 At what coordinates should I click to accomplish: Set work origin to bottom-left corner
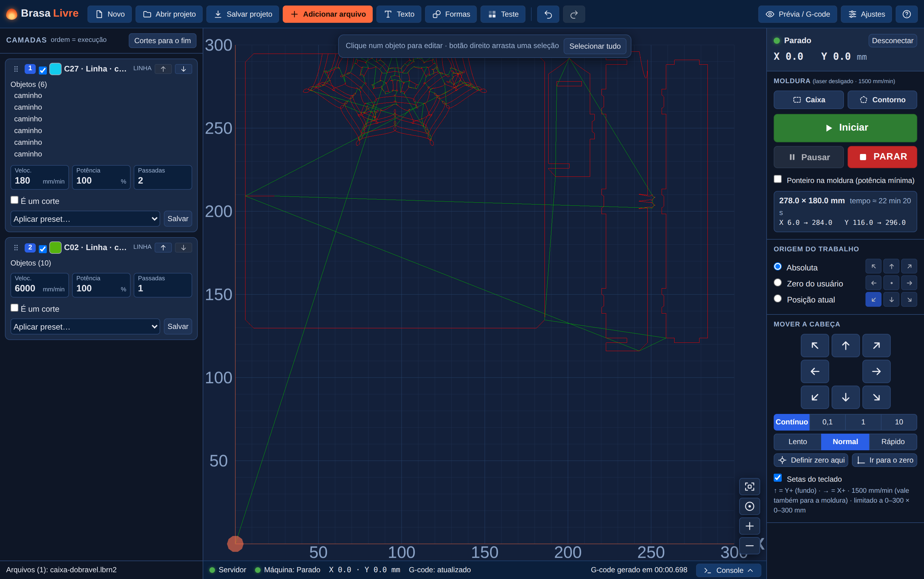[873, 299]
